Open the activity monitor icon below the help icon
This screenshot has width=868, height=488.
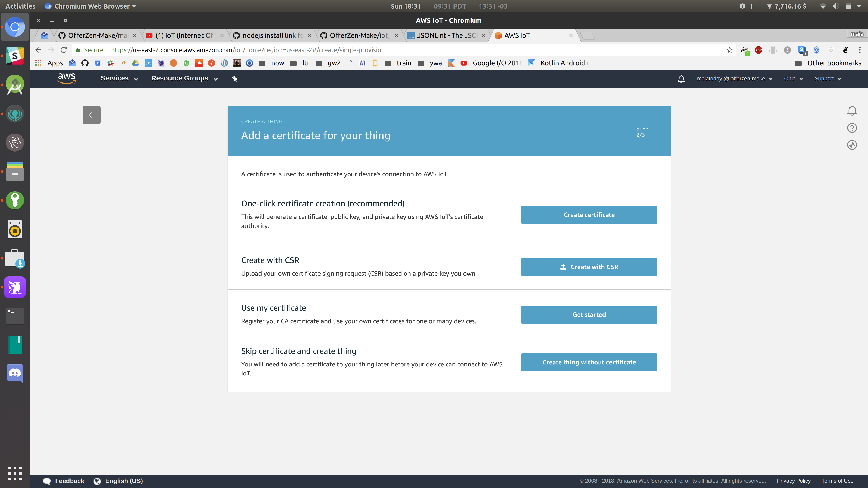852,145
